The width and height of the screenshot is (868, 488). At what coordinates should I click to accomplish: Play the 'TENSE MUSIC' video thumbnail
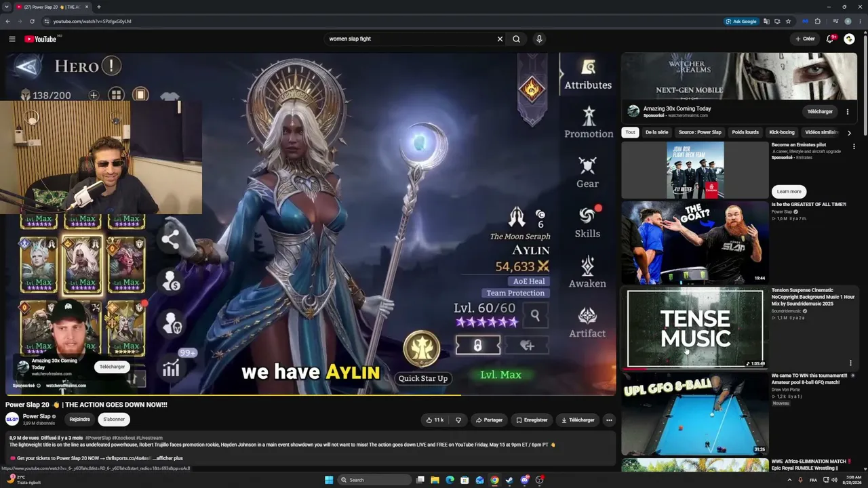pyautogui.click(x=695, y=328)
